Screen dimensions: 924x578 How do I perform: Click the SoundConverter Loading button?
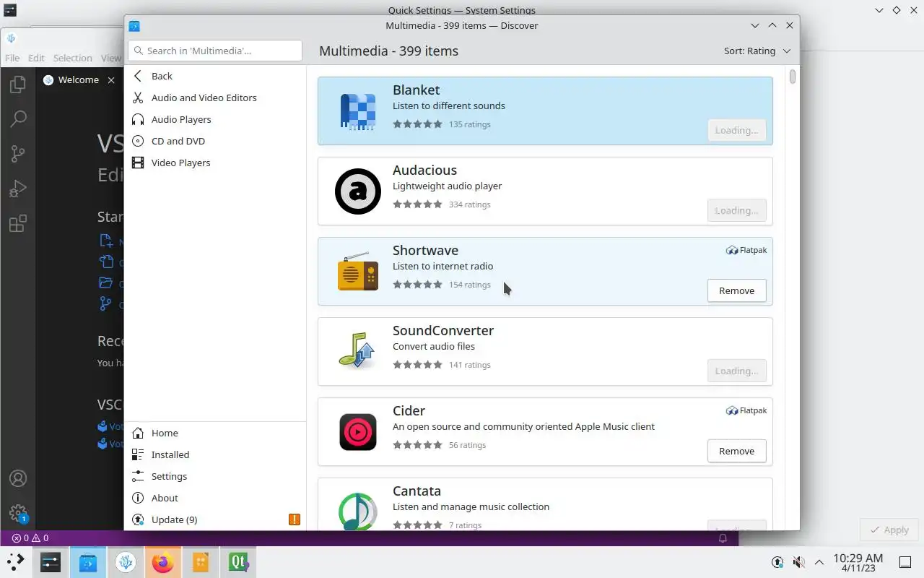[x=736, y=371]
